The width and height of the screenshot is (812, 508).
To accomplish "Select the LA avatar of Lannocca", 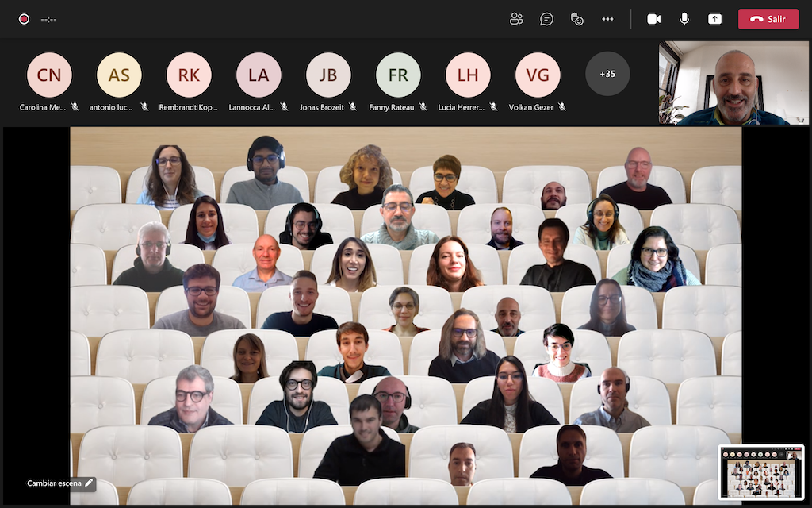I will [x=259, y=75].
